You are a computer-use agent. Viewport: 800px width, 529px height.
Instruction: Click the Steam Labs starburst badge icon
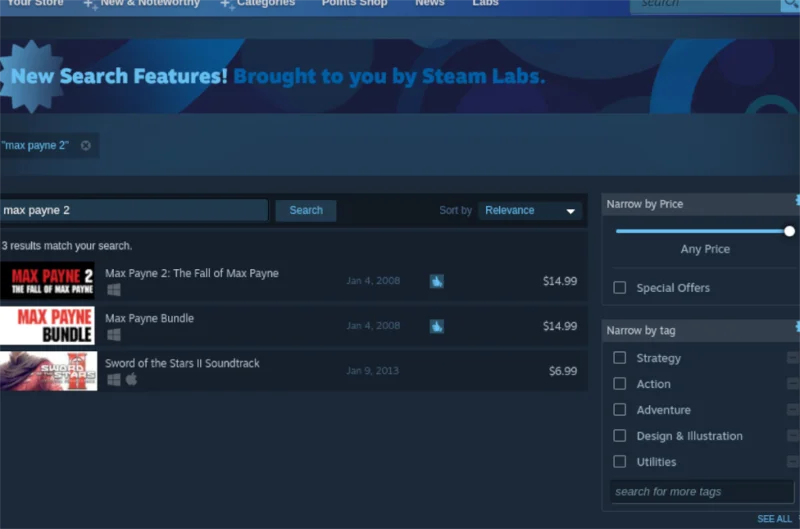pos(32,76)
